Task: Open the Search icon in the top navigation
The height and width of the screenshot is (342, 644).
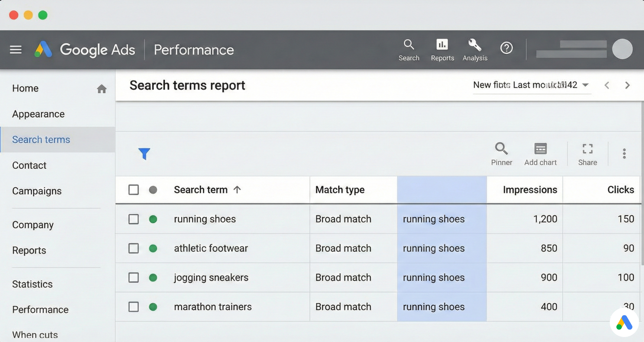Action: (409, 50)
